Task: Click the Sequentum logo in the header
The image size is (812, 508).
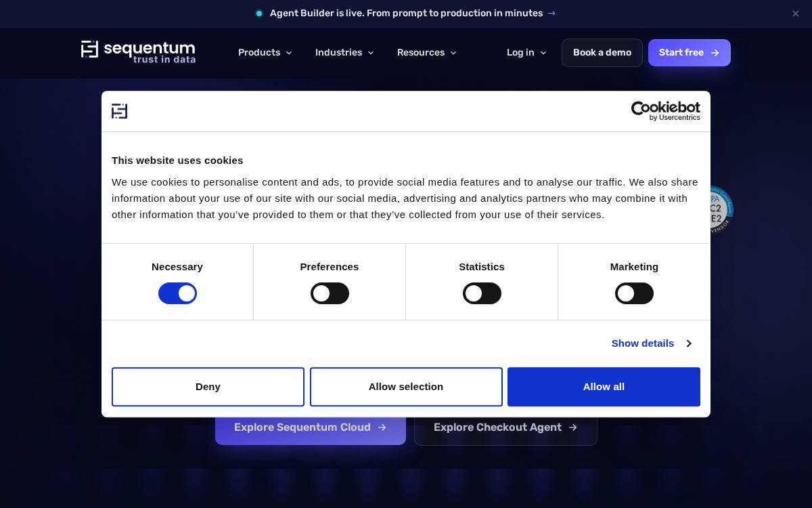Action: pyautogui.click(x=138, y=52)
